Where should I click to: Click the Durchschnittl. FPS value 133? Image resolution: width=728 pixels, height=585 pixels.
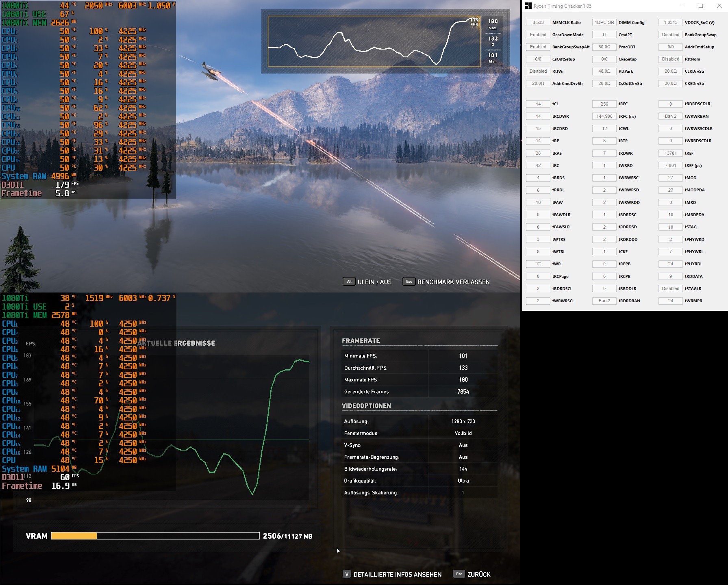click(463, 368)
